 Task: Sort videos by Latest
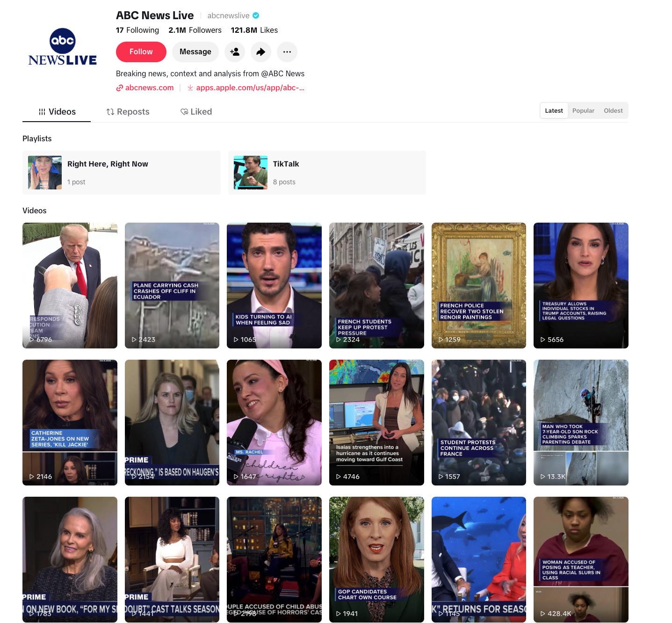tap(554, 111)
